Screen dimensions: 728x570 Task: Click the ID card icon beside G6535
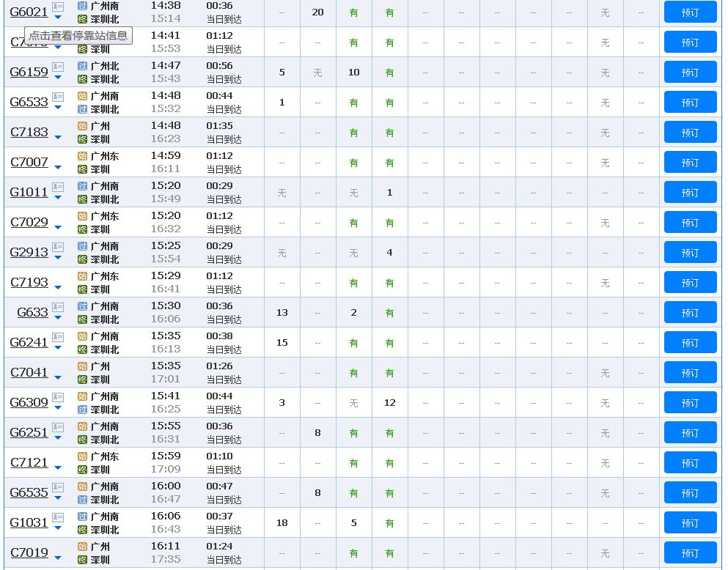pos(58,487)
